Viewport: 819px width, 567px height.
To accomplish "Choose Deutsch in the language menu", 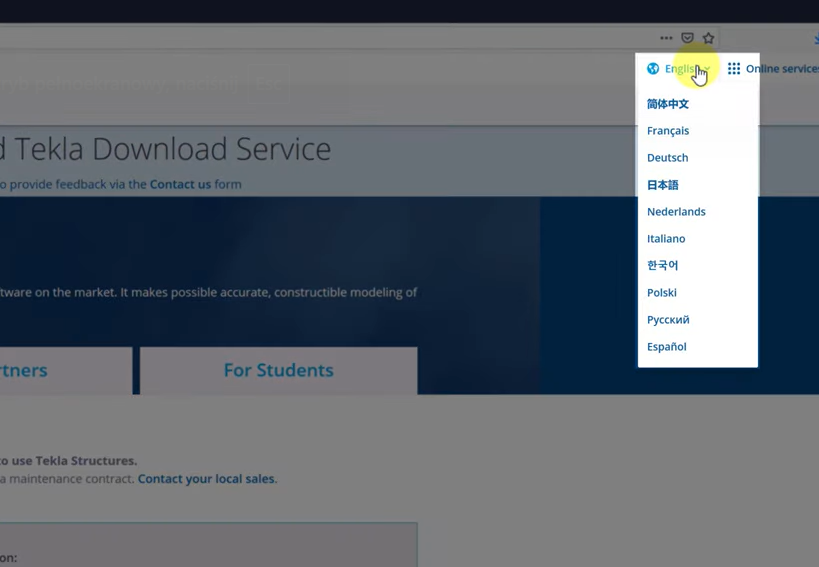I will 667,158.
